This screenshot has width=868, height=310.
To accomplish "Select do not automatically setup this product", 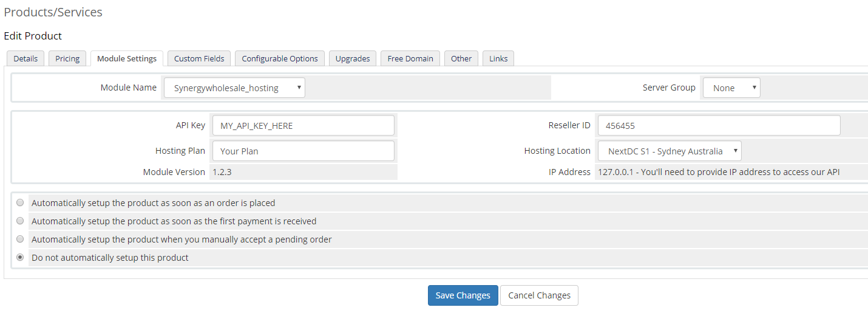I will point(20,257).
